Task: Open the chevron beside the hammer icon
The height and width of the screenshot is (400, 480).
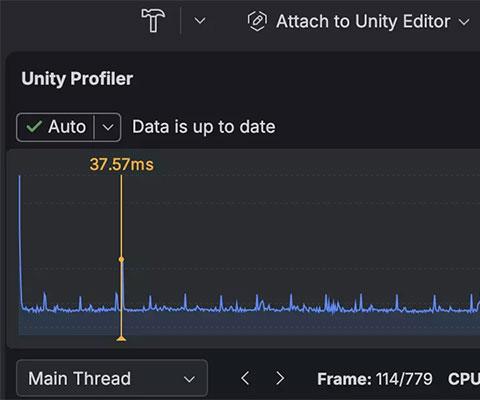Action: point(200,21)
